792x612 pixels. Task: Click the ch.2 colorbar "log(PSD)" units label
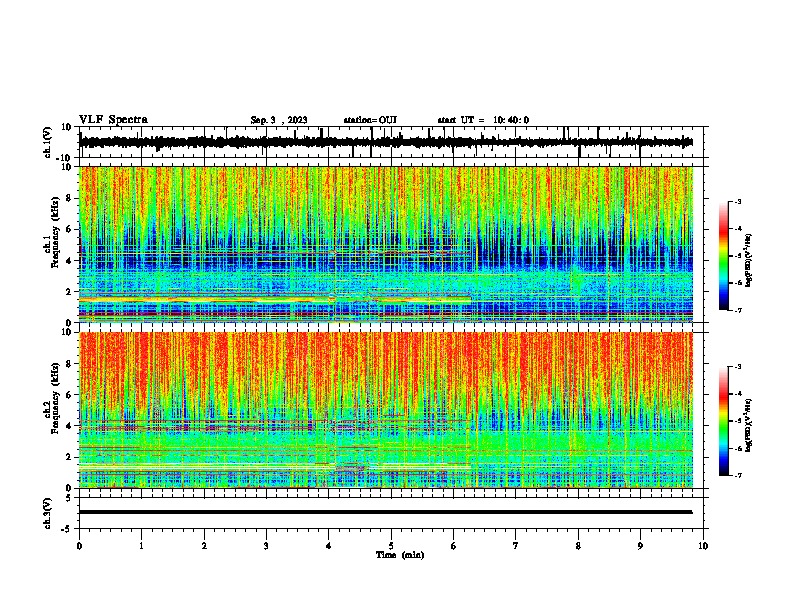748,426
